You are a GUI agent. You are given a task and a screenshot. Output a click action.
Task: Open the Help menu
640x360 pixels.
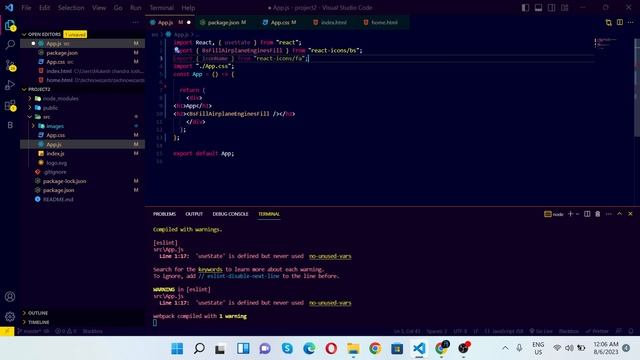tap(188, 8)
